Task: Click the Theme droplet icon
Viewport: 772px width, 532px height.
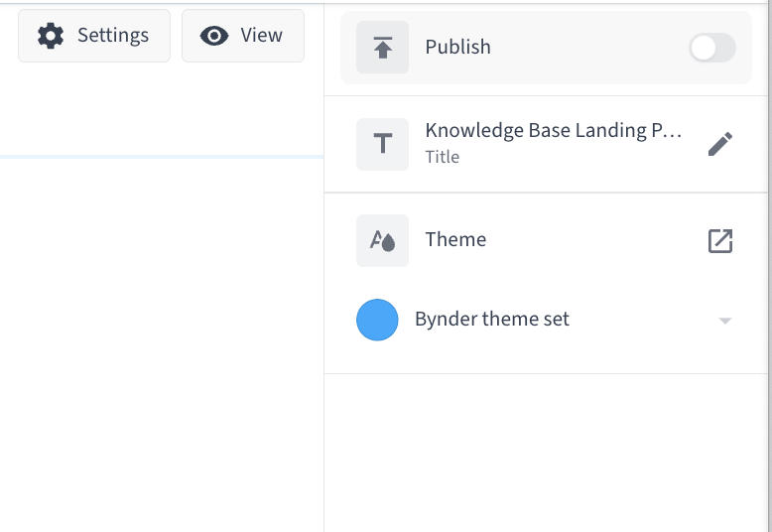Action: coord(383,241)
